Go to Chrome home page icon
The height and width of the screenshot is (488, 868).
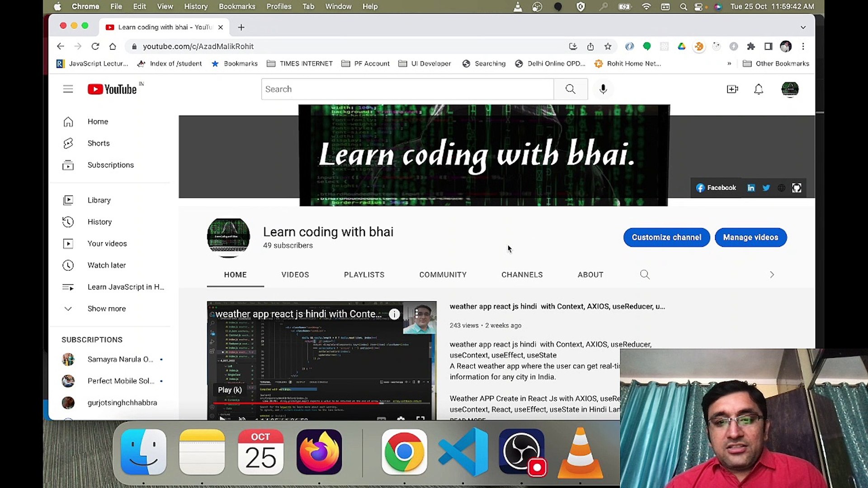pyautogui.click(x=113, y=46)
